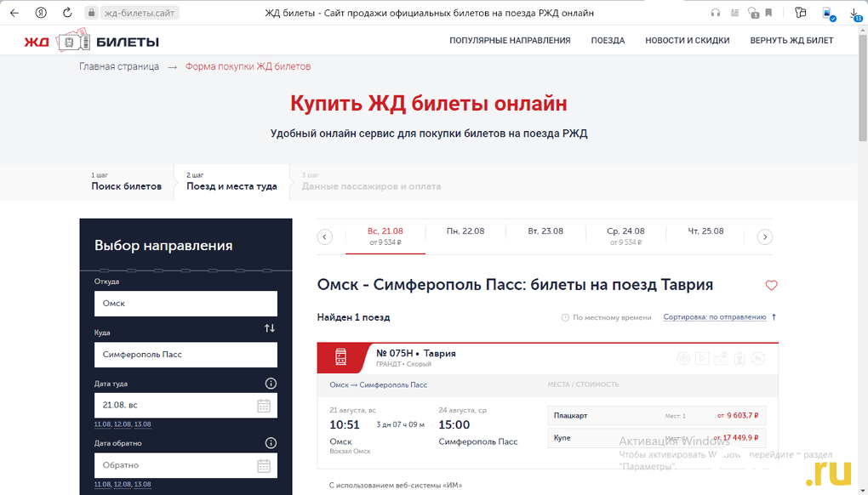Image resolution: width=868 pixels, height=495 pixels.
Task: Show previous dates with left arrow
Action: [x=324, y=237]
